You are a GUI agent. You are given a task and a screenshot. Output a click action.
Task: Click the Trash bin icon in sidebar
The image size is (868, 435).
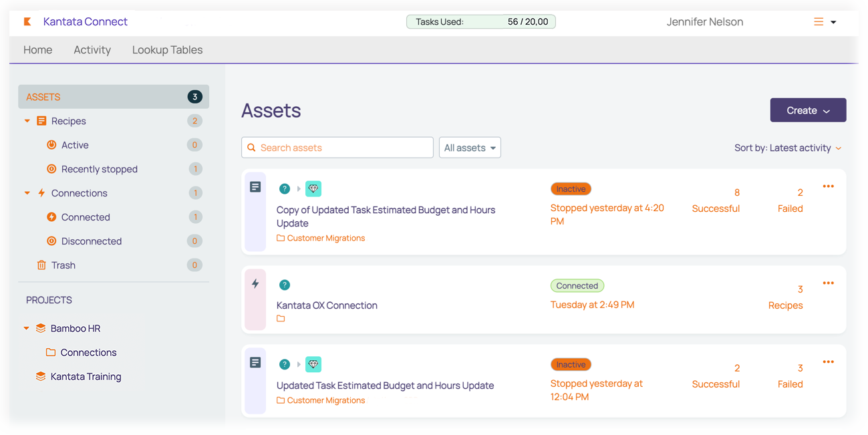[41, 265]
